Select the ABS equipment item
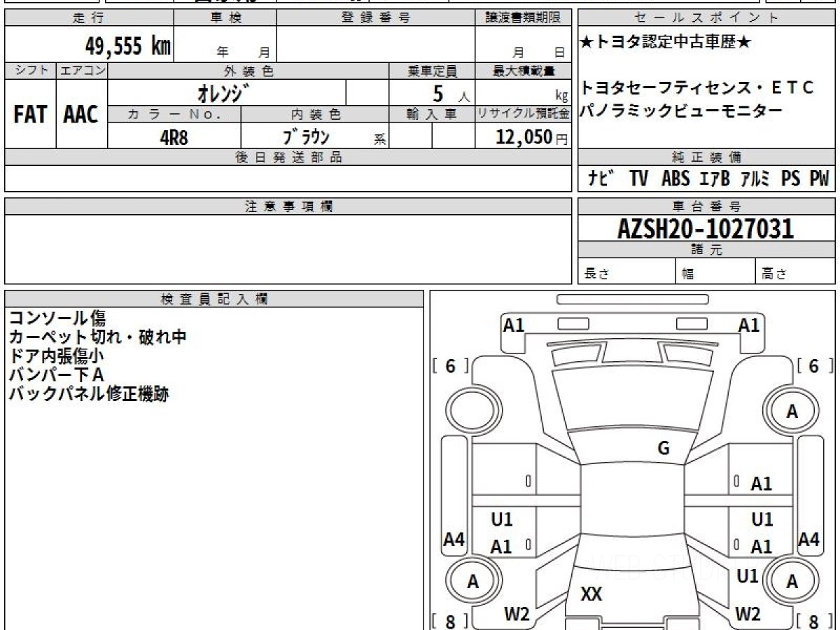The height and width of the screenshot is (630, 840). point(675,179)
